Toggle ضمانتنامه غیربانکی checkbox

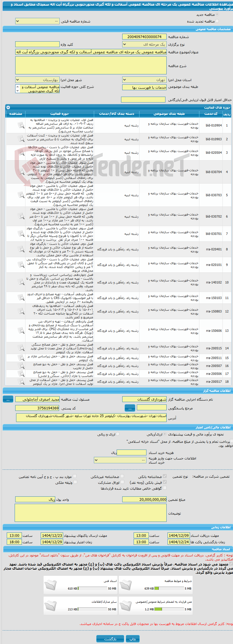122,476
